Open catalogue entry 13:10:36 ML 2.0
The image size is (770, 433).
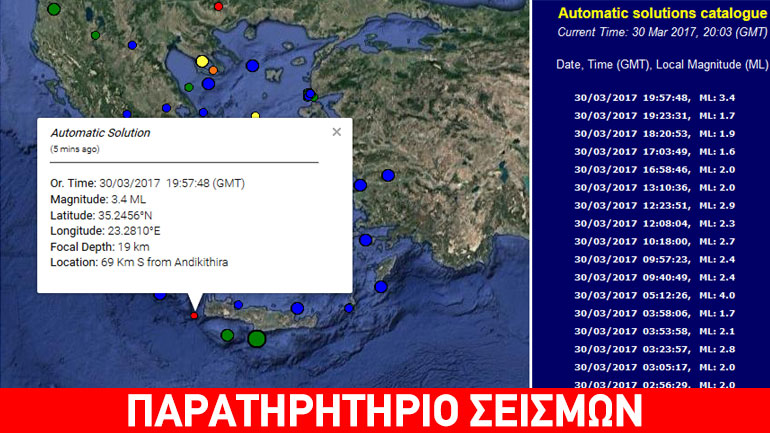click(655, 188)
